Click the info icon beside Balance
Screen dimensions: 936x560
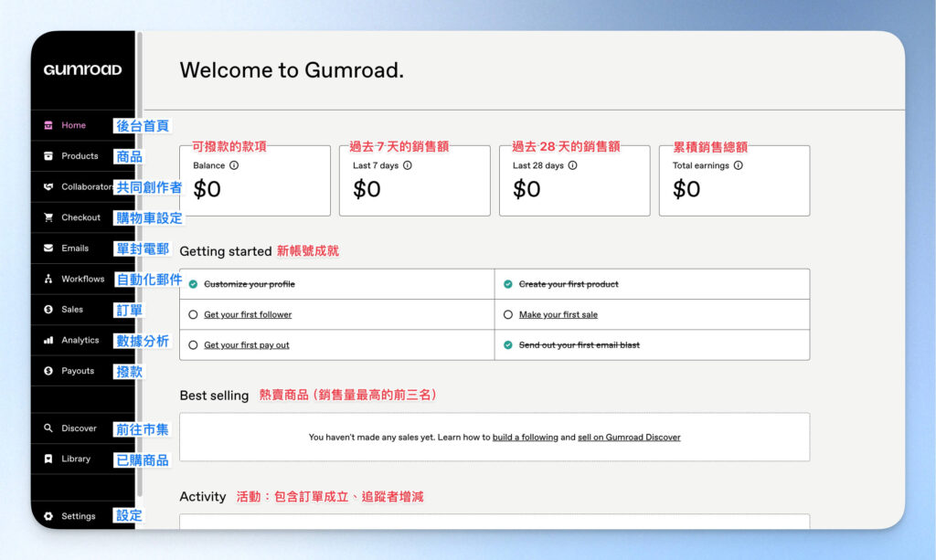[x=234, y=165]
